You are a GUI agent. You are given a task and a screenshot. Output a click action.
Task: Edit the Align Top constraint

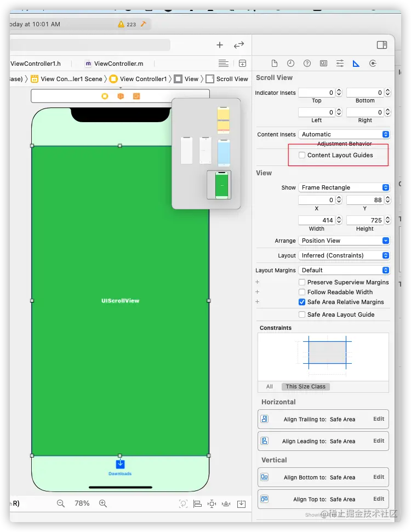[x=379, y=499]
